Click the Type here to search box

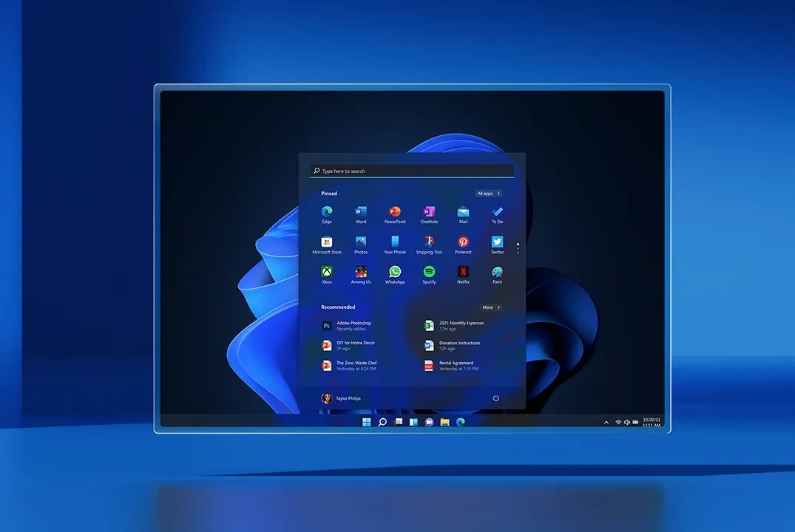coord(412,171)
